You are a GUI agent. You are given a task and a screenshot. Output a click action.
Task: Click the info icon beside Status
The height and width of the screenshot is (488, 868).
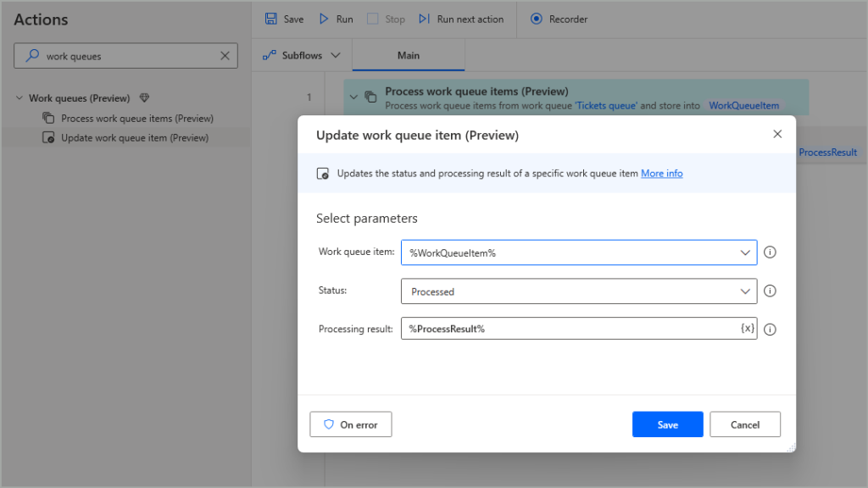coord(770,291)
